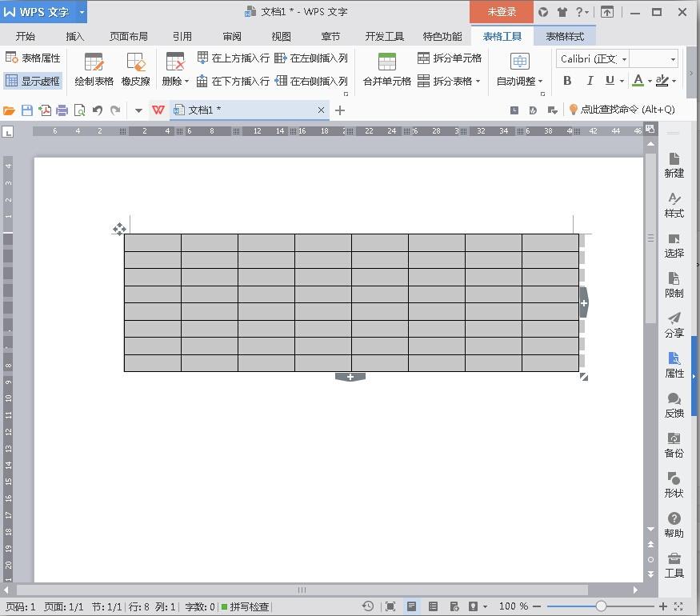This screenshot has width=700, height=616.
Task: Open the 引用 (References) tab
Action: [x=182, y=37]
